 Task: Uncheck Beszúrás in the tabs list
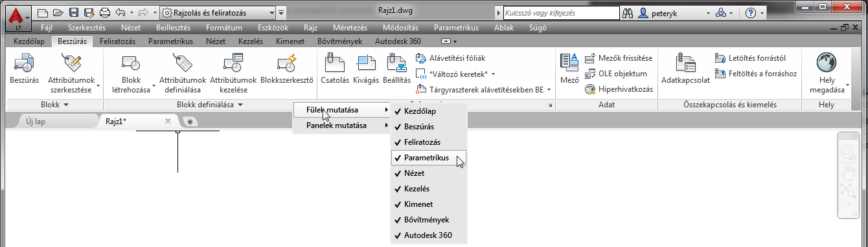coord(429,127)
